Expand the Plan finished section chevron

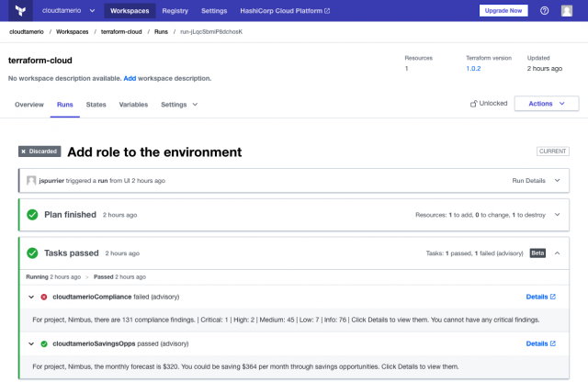tap(557, 215)
